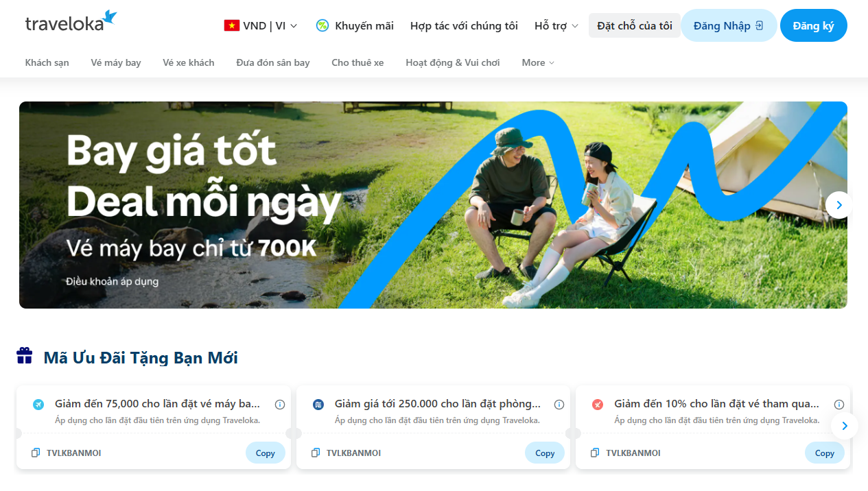Open the Hoạt động & Vui chơi tab
This screenshot has width=868, height=491.
coord(453,62)
